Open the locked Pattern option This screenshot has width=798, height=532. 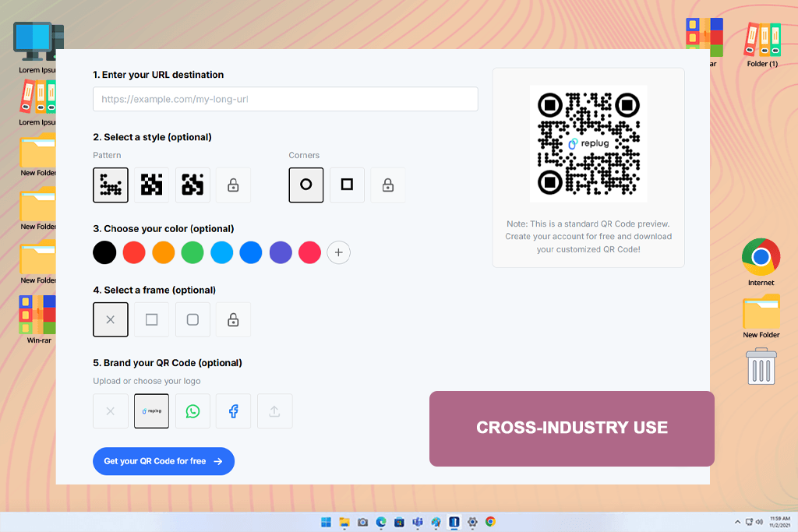pos(233,185)
